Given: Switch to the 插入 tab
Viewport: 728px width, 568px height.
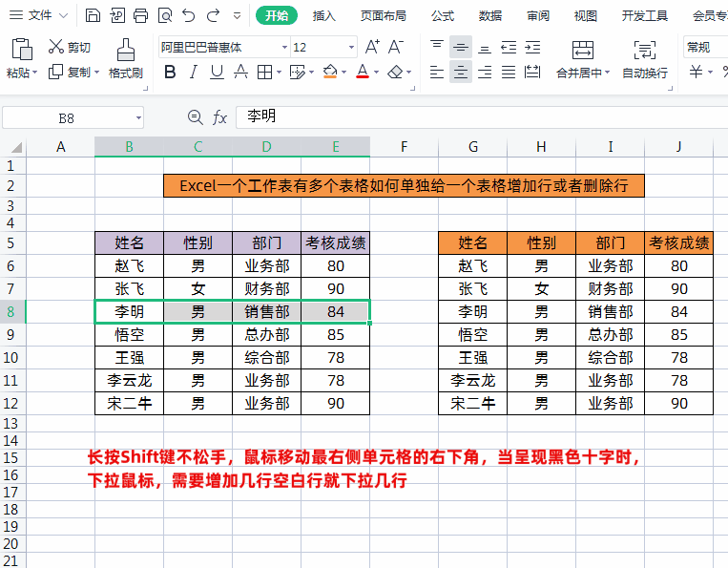Looking at the screenshot, I should coord(323,16).
